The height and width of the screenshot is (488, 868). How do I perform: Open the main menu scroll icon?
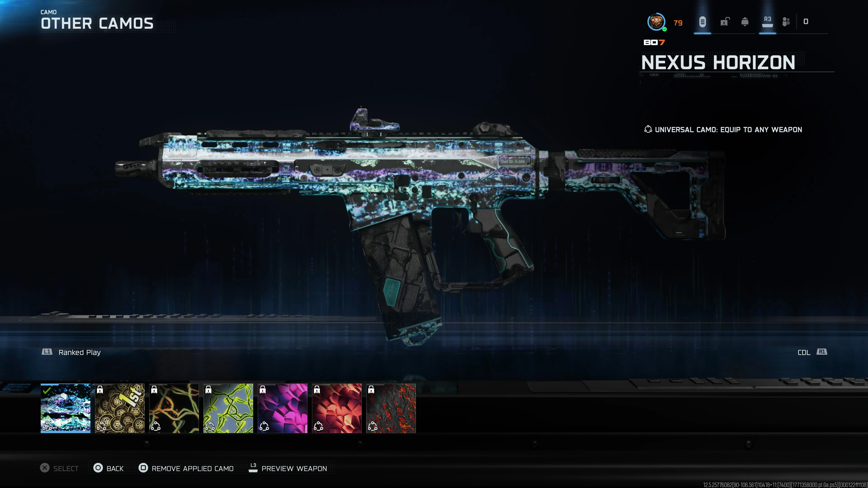[702, 22]
